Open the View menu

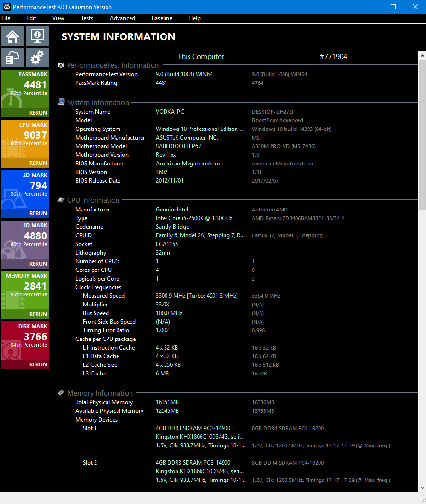click(58, 18)
